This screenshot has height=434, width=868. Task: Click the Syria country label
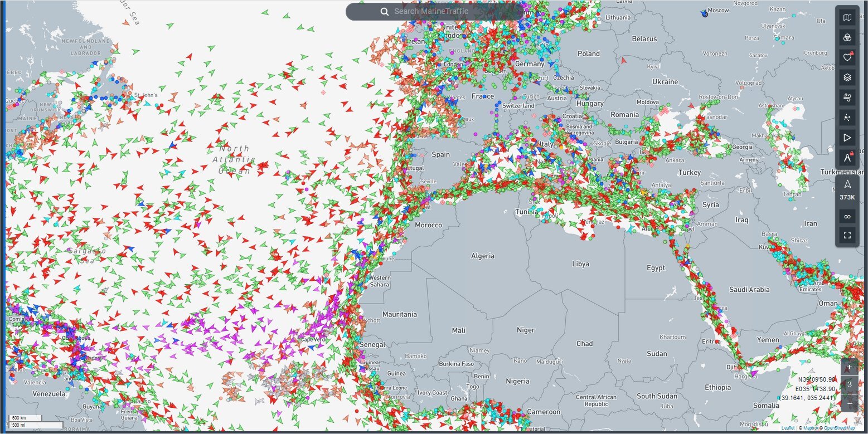pos(711,204)
